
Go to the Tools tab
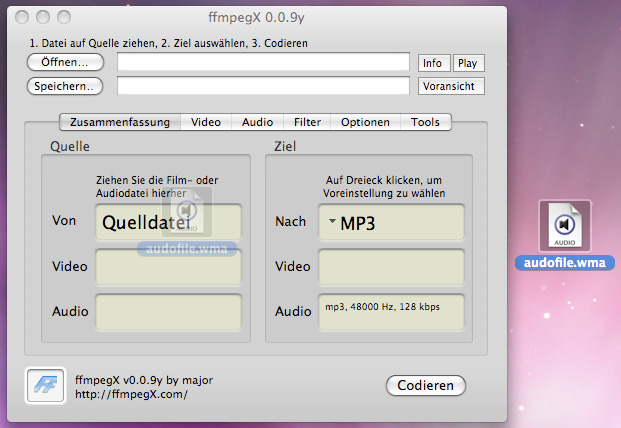click(x=425, y=122)
